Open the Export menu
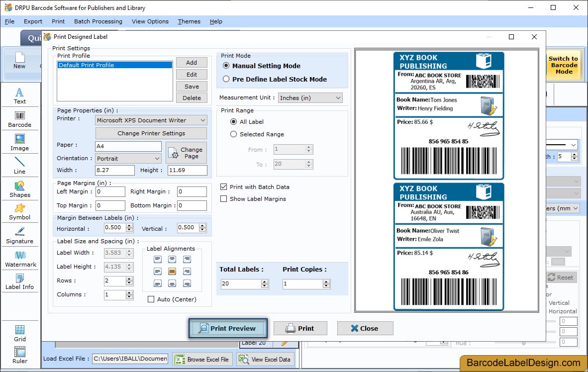 point(33,21)
